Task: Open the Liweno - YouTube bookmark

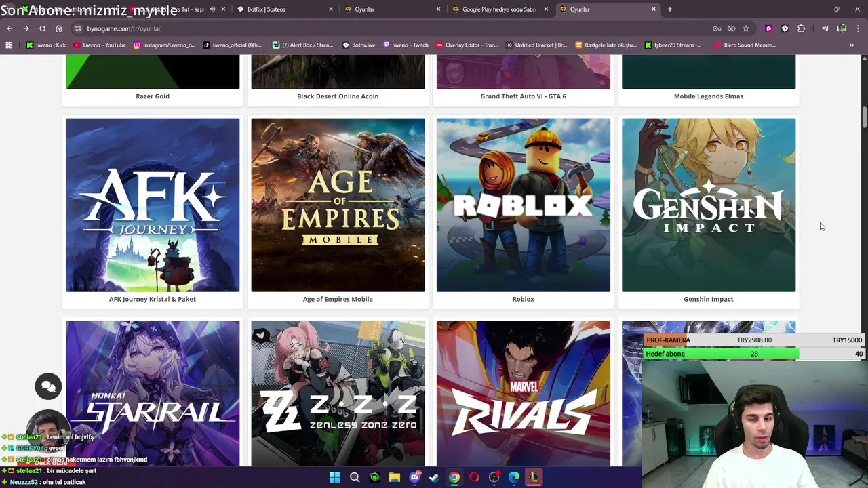Action: [x=100, y=45]
